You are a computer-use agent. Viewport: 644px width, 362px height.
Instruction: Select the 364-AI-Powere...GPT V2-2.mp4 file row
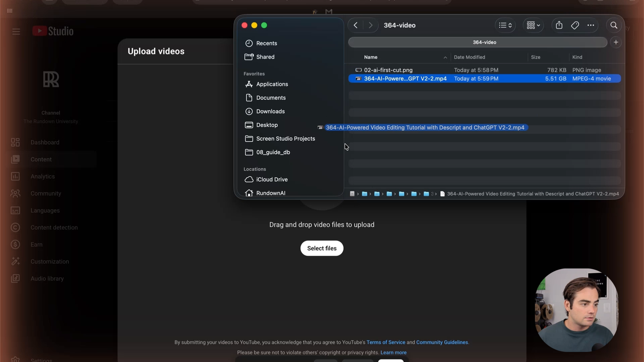tap(485, 79)
